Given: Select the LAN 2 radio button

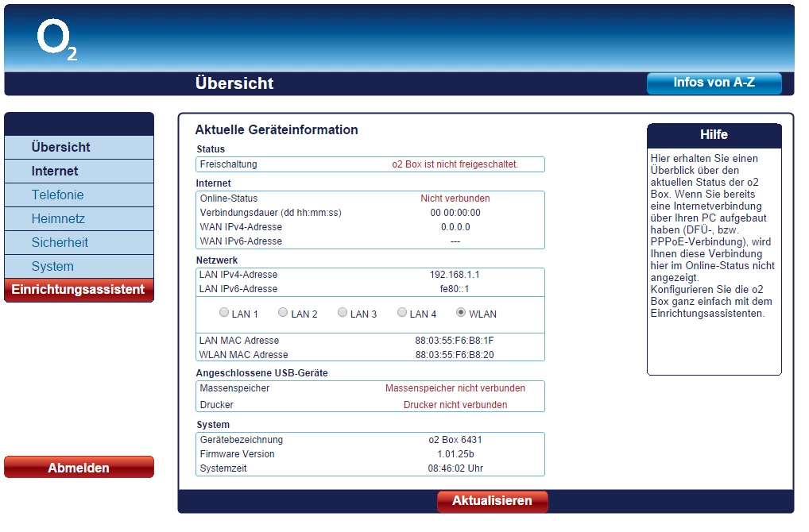Looking at the screenshot, I should [x=283, y=312].
